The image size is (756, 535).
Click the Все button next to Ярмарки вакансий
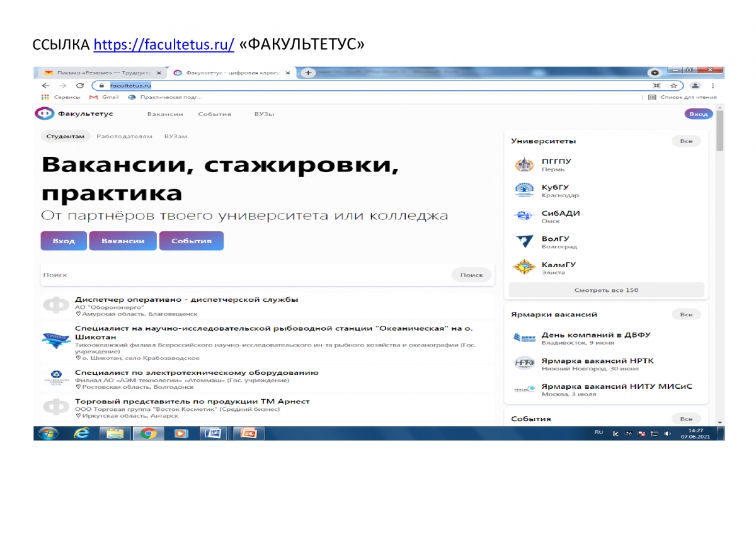[x=686, y=314]
